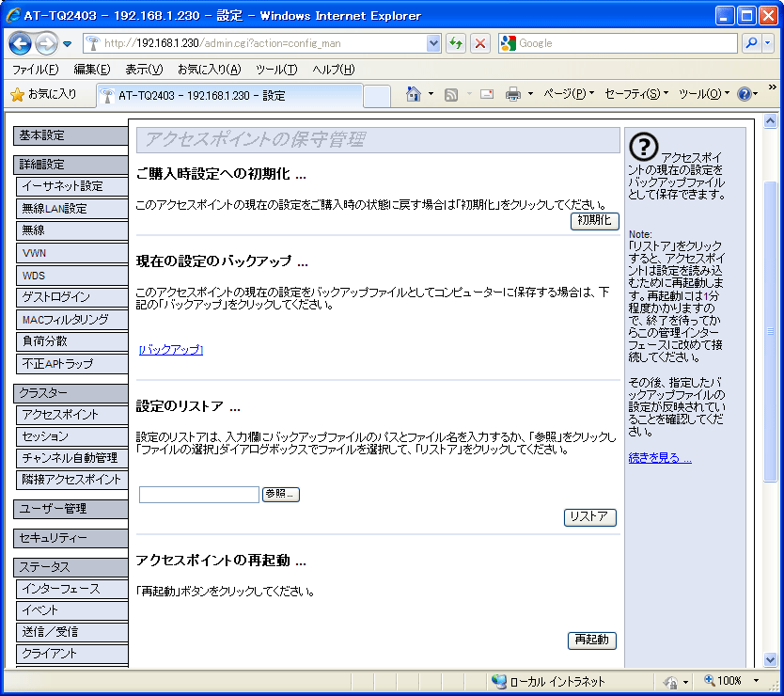Click the Home icon in command bar
The image size is (784, 696).
click(x=414, y=93)
